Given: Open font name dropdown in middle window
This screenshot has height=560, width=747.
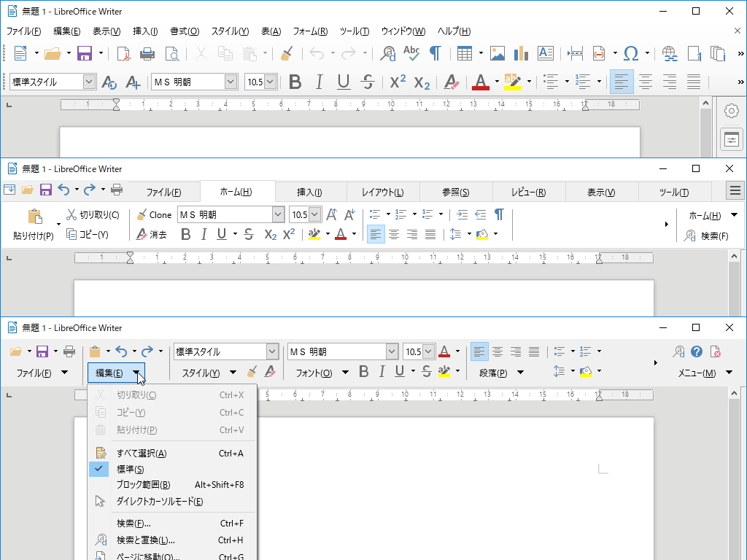Looking at the screenshot, I should tap(278, 215).
